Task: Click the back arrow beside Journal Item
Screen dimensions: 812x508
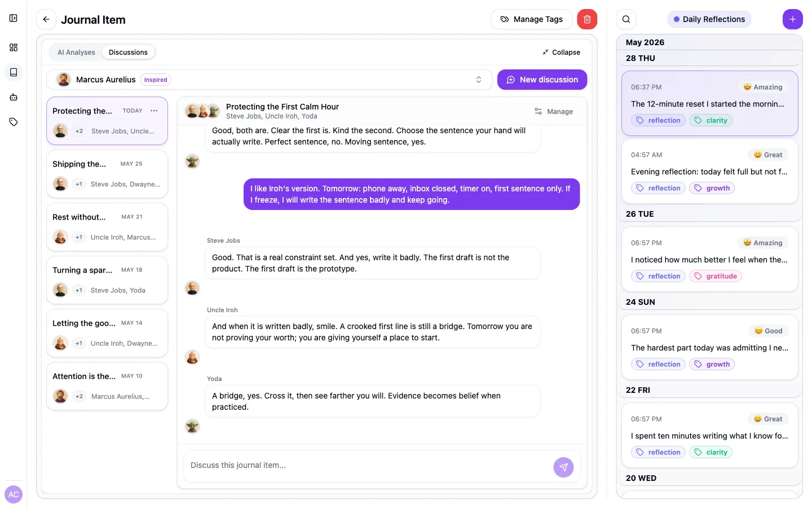Action: [x=46, y=19]
